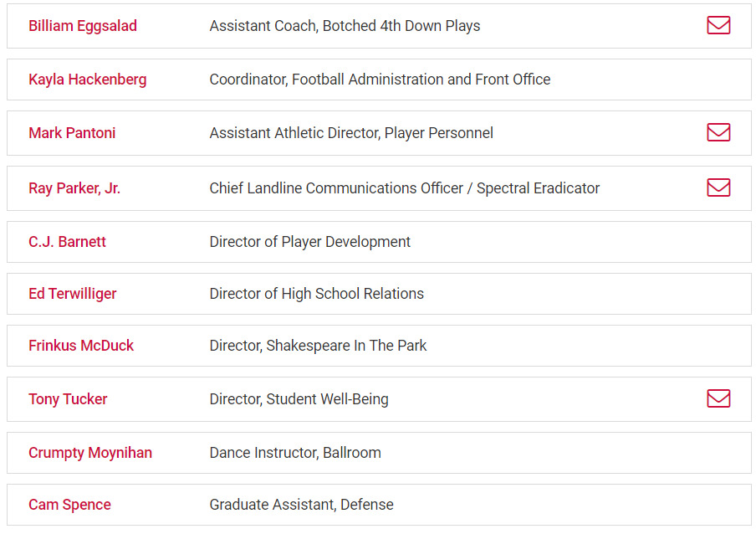Select Graduate Assistant, Defense title text
756x534 pixels.
coord(301,505)
